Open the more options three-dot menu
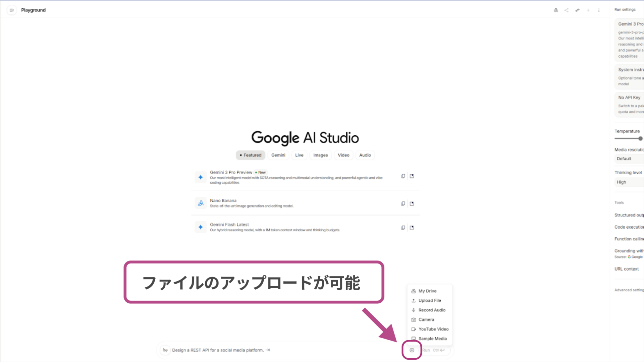Viewport: 644px width, 362px height. [599, 10]
